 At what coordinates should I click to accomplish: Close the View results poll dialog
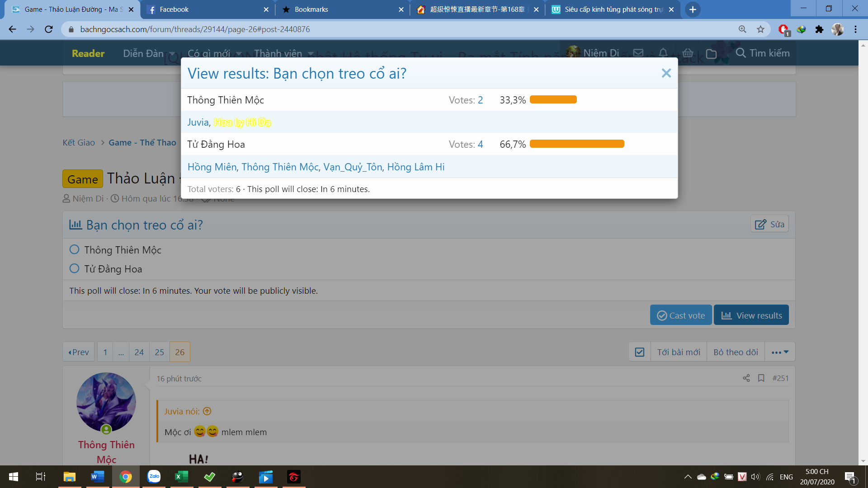pos(666,73)
